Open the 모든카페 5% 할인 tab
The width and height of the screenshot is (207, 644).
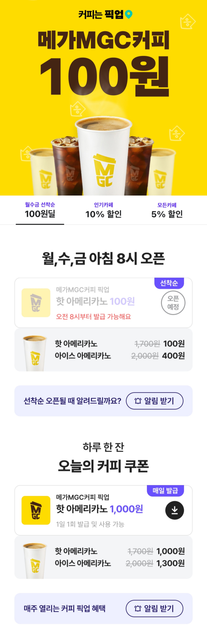[x=167, y=210]
